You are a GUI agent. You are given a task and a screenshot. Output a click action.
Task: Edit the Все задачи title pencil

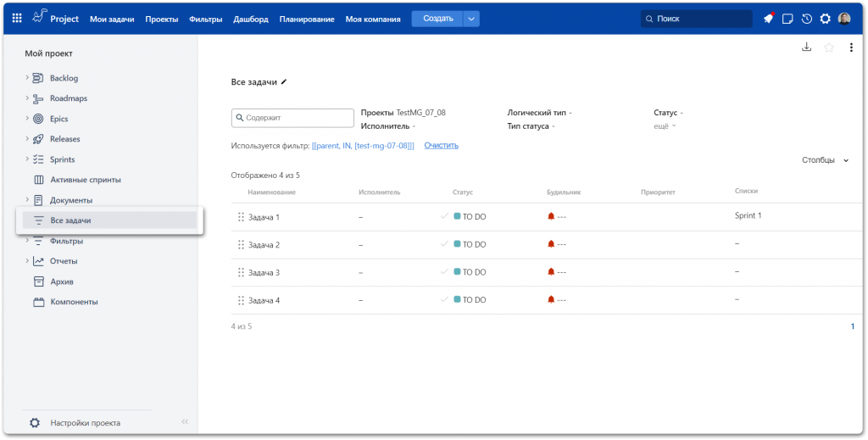[284, 82]
